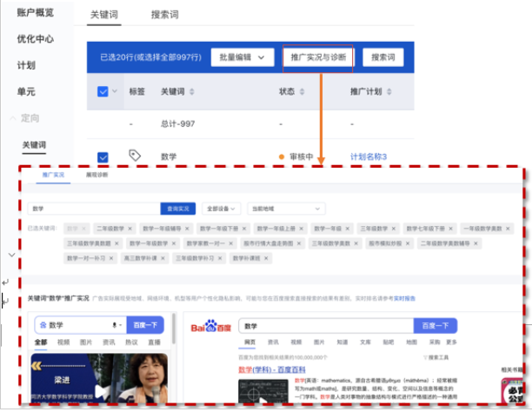The image size is (532, 412).
Task: Open the 实时报告 link
Action: pos(404,298)
